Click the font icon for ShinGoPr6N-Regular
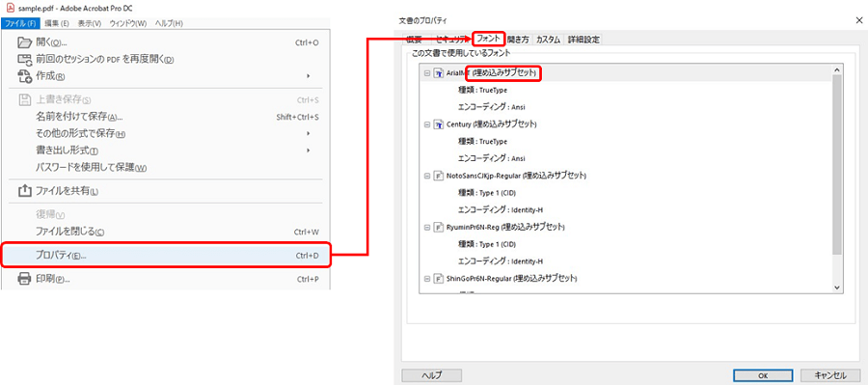Viewport: 868px width, 385px height. click(439, 278)
